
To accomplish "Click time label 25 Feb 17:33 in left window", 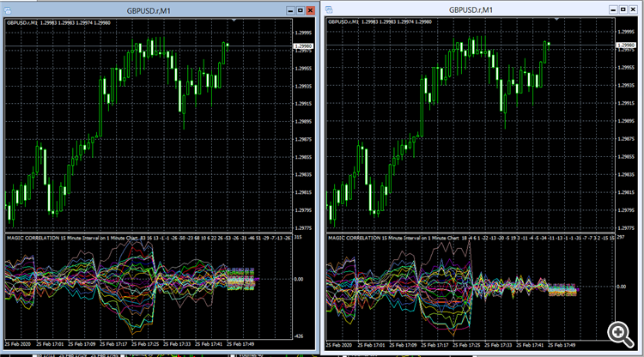I will 177,344.
